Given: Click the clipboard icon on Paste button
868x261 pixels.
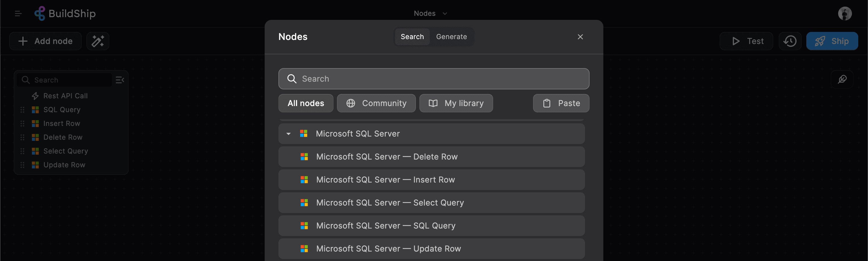Looking at the screenshot, I should 547,103.
